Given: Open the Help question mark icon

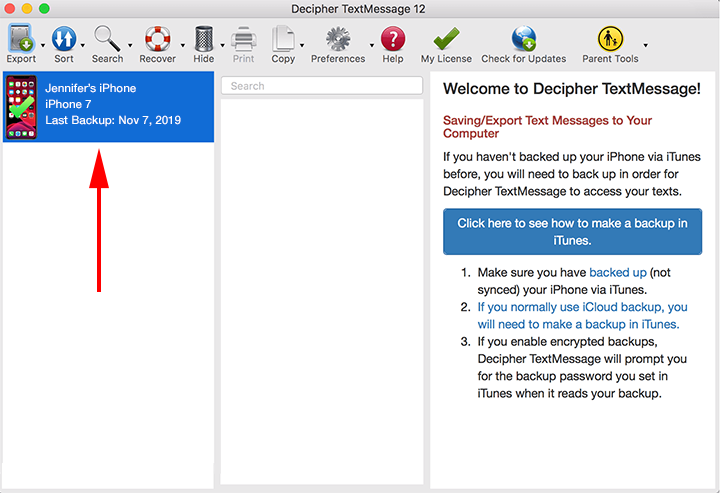Looking at the screenshot, I should click(x=393, y=39).
